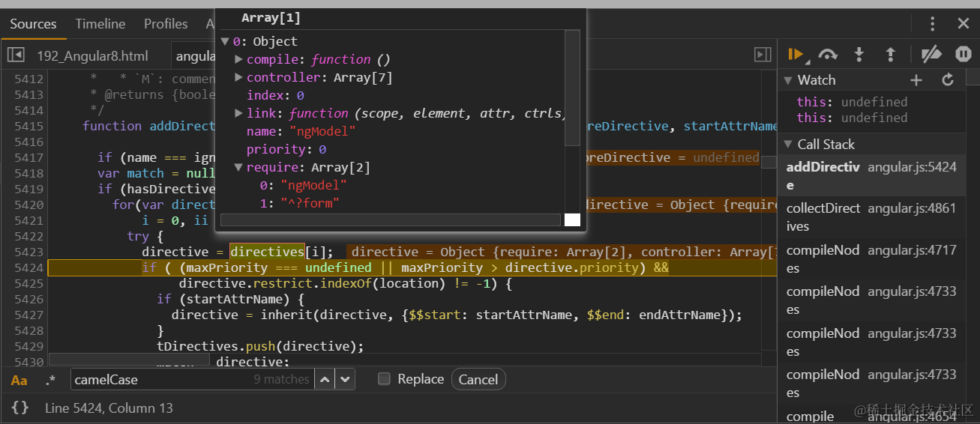Click the Array[1] popup title
This screenshot has height=424, width=980.
click(271, 18)
